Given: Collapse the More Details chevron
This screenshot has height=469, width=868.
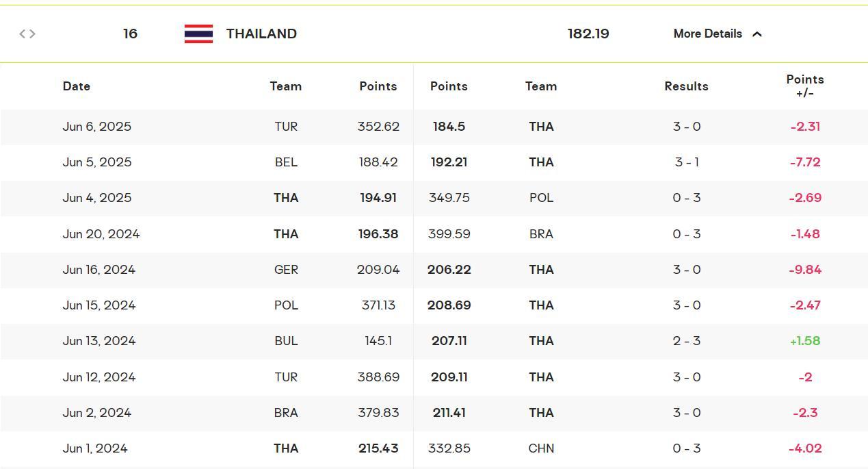Looking at the screenshot, I should (x=757, y=34).
